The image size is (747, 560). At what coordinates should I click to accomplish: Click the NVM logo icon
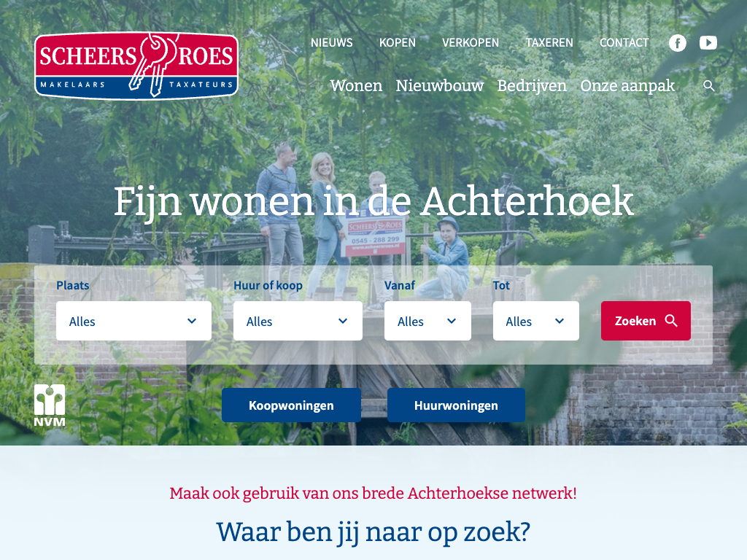click(x=50, y=405)
